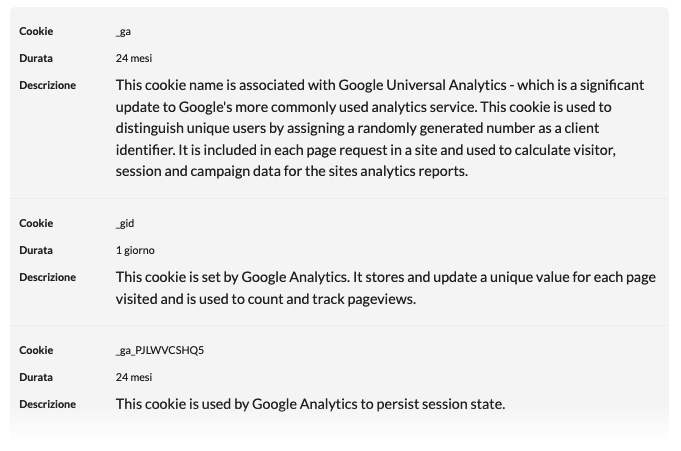The image size is (681, 451).
Task: Click the Cookie label beside _ga_PJLWVCSHQ5
Action: pyautogui.click(x=36, y=350)
